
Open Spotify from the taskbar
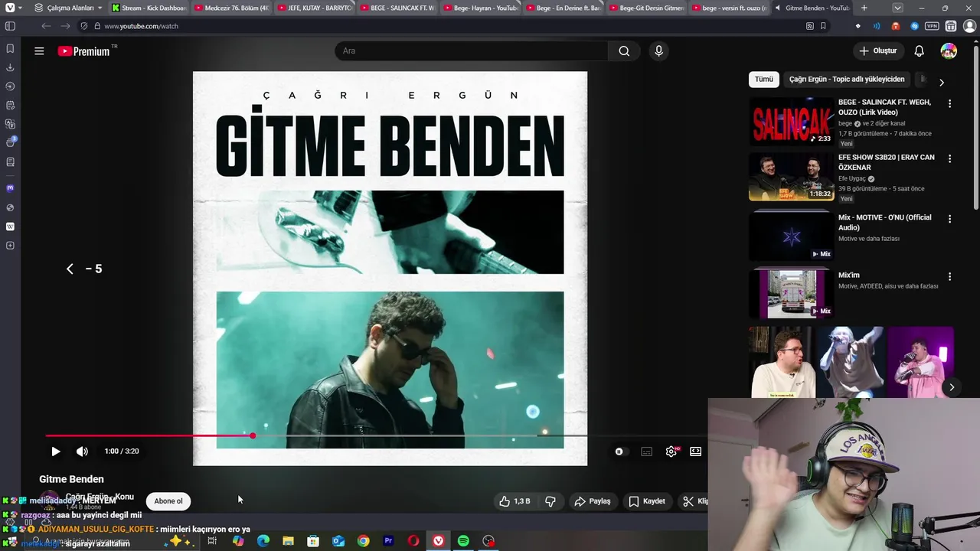tap(463, 541)
